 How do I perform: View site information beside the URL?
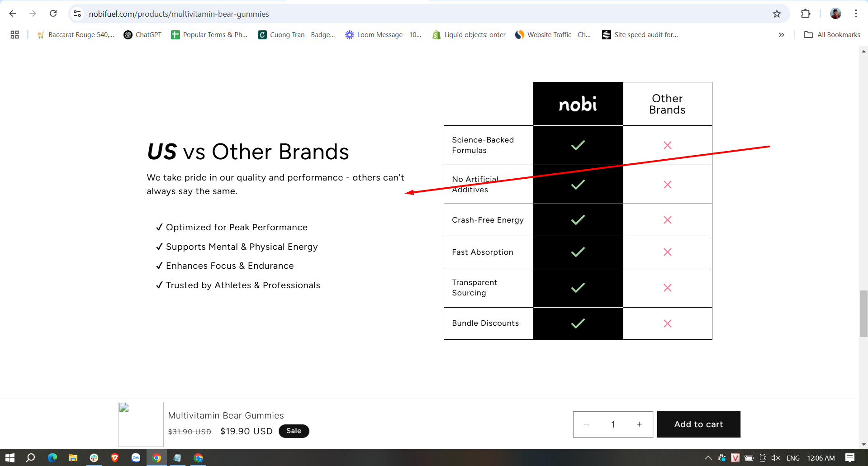[x=78, y=14]
